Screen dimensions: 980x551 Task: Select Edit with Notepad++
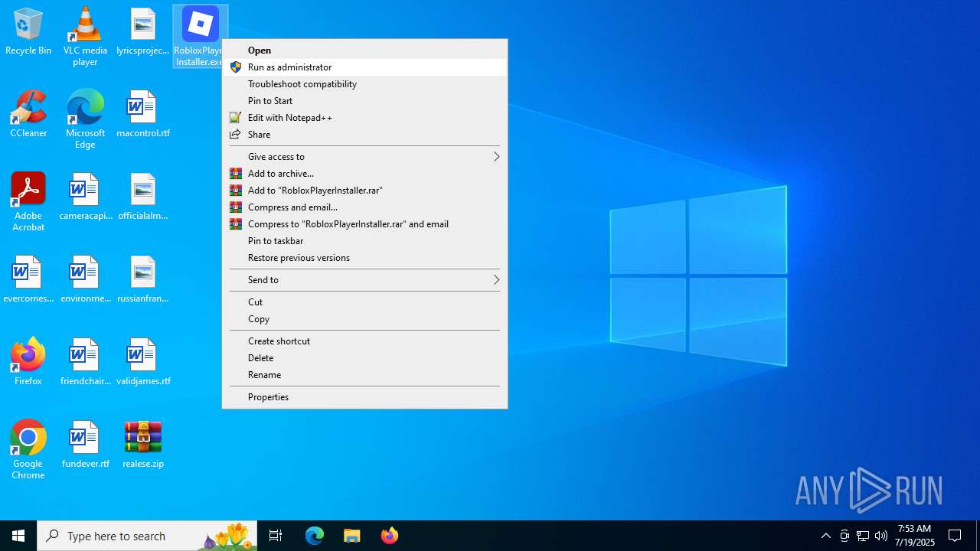(364, 118)
